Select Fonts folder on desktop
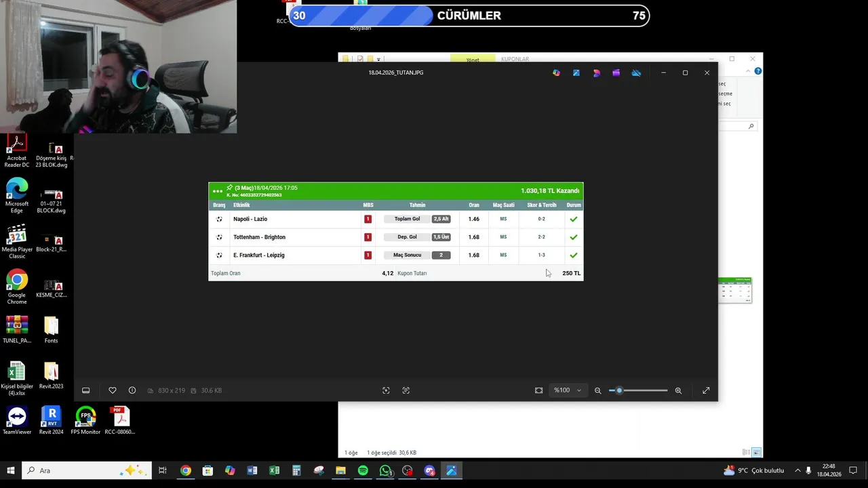 point(52,330)
